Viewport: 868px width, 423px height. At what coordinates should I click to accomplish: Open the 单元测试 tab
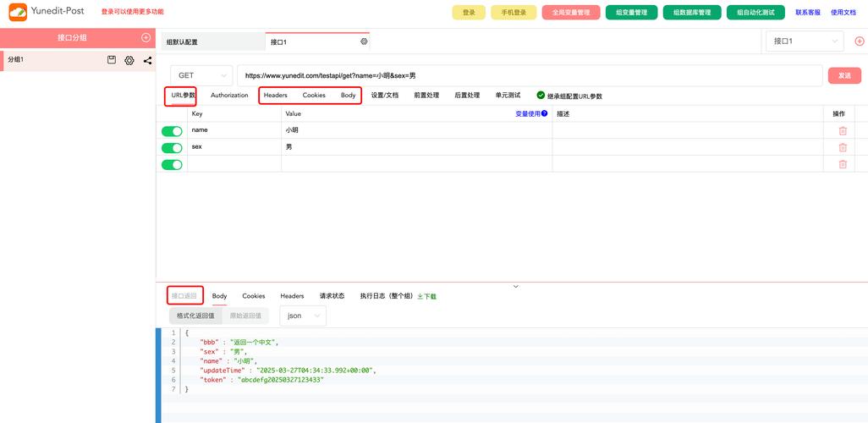[x=508, y=96]
